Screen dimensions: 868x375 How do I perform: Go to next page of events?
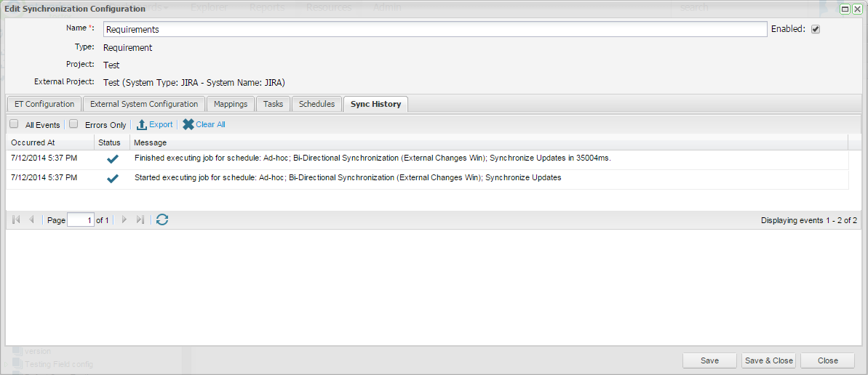124,219
